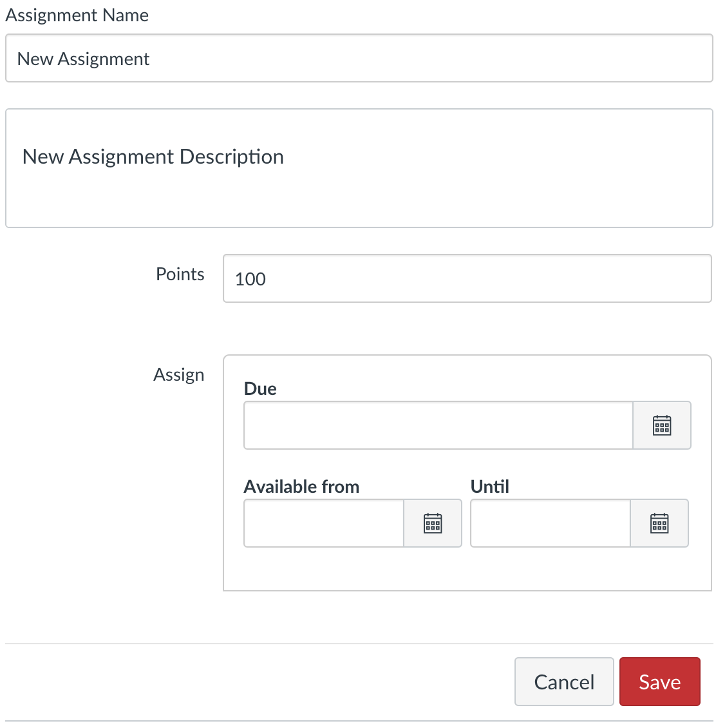Focus the Assignment Name text field

359,58
